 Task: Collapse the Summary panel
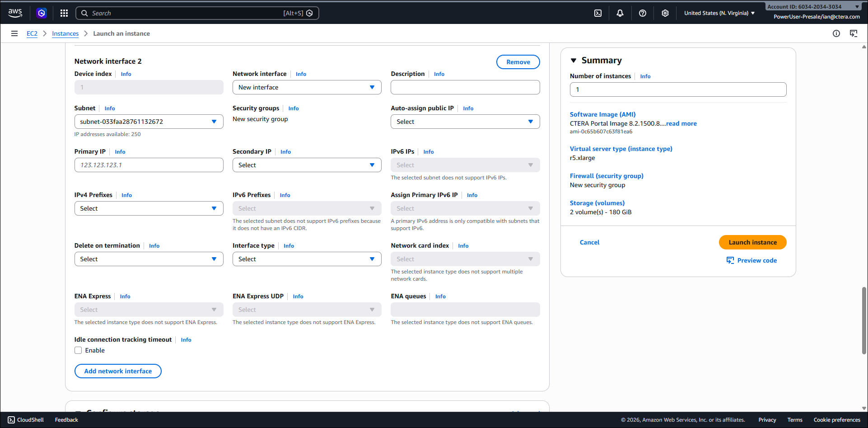point(574,61)
